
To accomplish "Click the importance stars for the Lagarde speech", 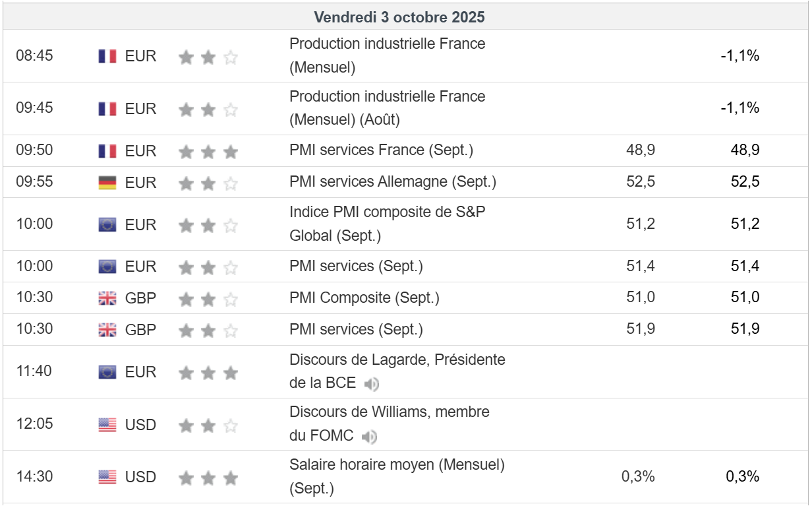I will 208,373.
